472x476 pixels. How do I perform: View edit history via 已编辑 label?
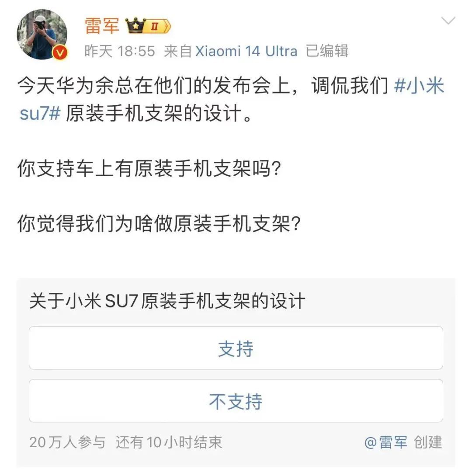click(327, 51)
